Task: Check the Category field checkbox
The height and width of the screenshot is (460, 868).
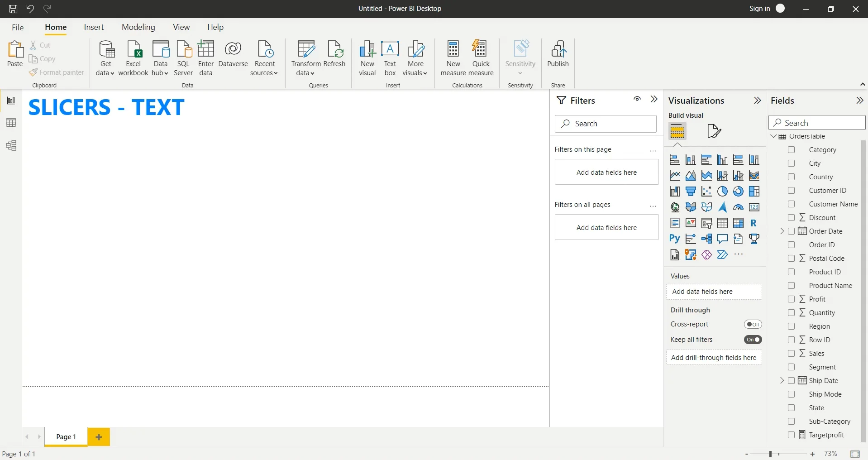Action: click(x=791, y=150)
